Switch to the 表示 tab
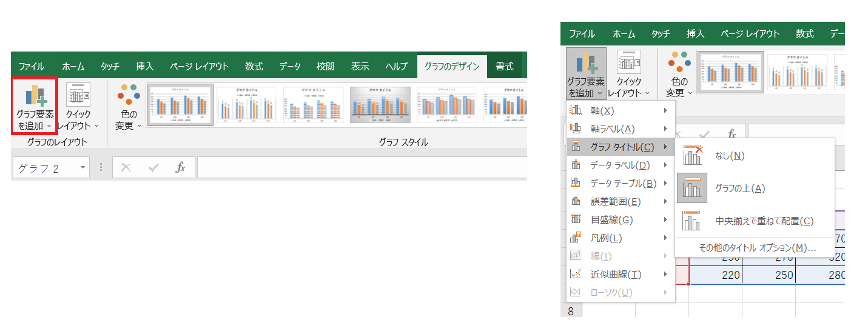Image resolution: width=868 pixels, height=334 pixels. (360, 67)
